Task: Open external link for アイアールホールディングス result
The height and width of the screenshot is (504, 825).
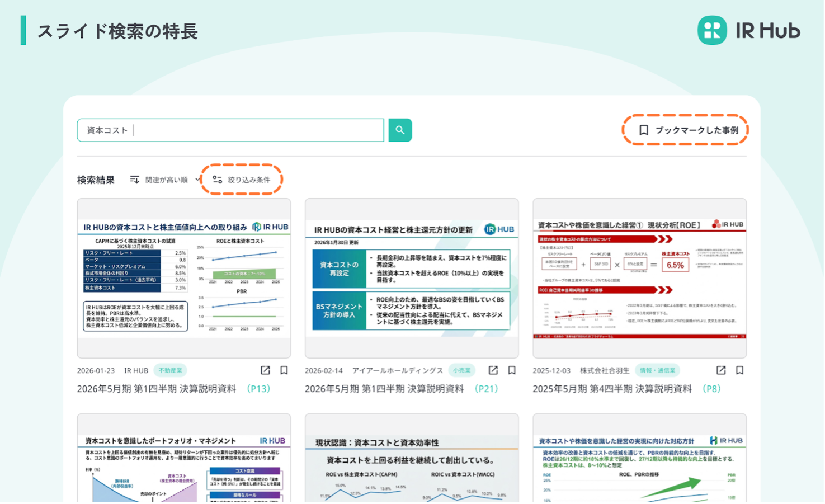Action: [493, 370]
